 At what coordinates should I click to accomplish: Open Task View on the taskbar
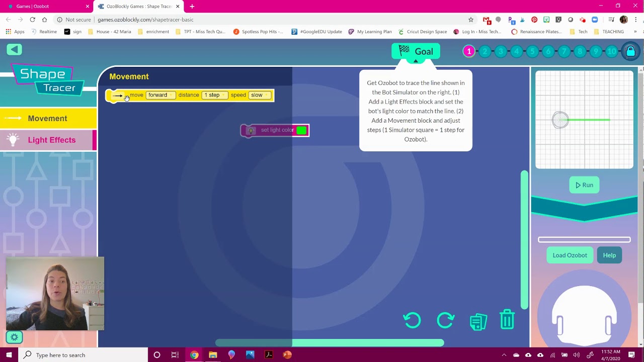click(175, 355)
